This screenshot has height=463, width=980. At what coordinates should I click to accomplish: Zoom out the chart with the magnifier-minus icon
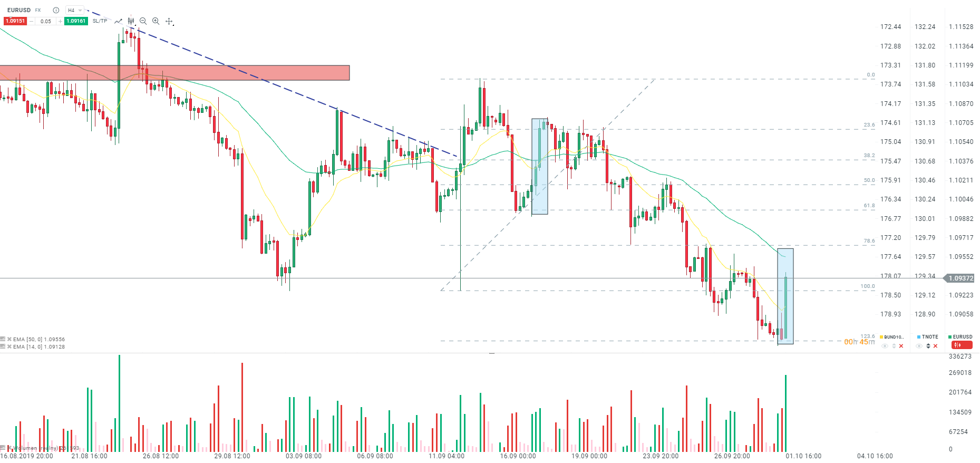[143, 21]
